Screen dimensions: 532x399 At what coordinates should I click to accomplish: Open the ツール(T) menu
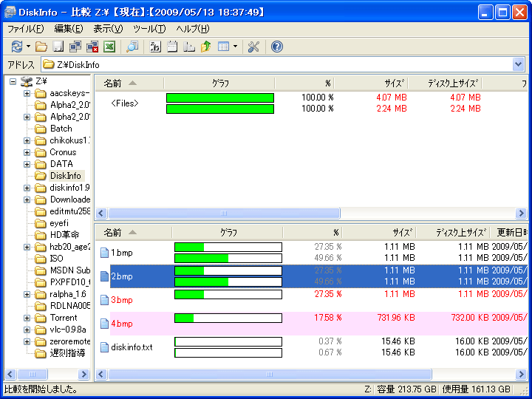tap(149, 29)
